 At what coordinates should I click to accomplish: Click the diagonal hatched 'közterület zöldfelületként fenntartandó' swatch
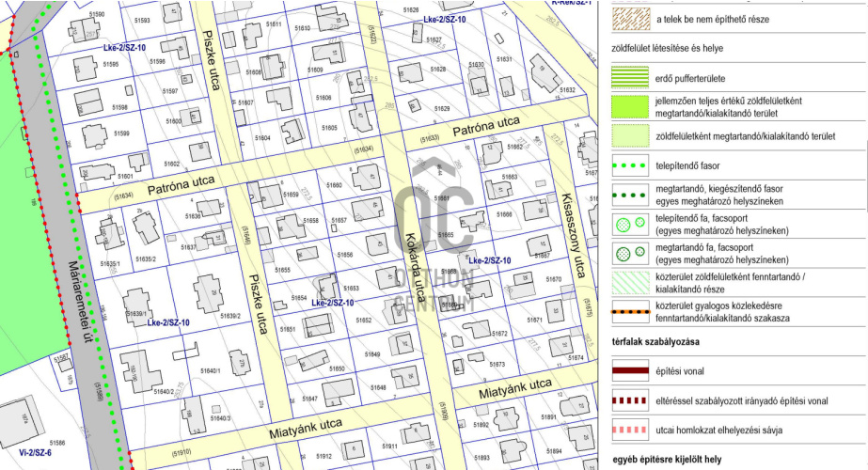coord(626,282)
